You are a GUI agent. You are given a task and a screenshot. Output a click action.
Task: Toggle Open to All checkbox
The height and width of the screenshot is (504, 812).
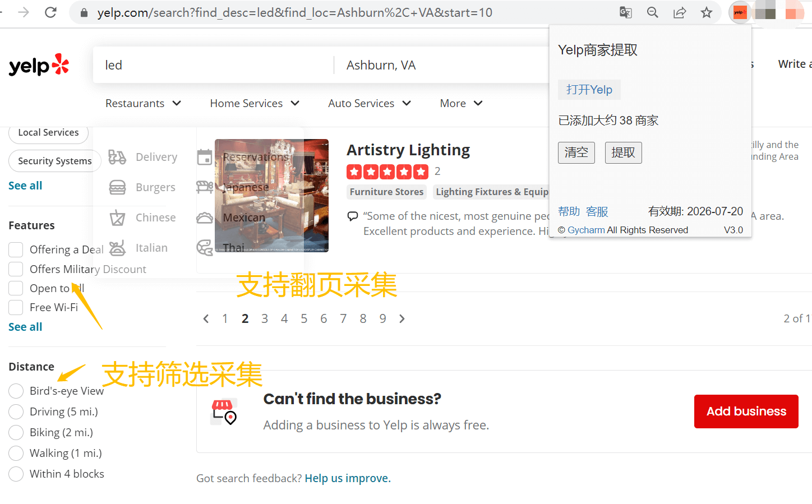tap(16, 288)
